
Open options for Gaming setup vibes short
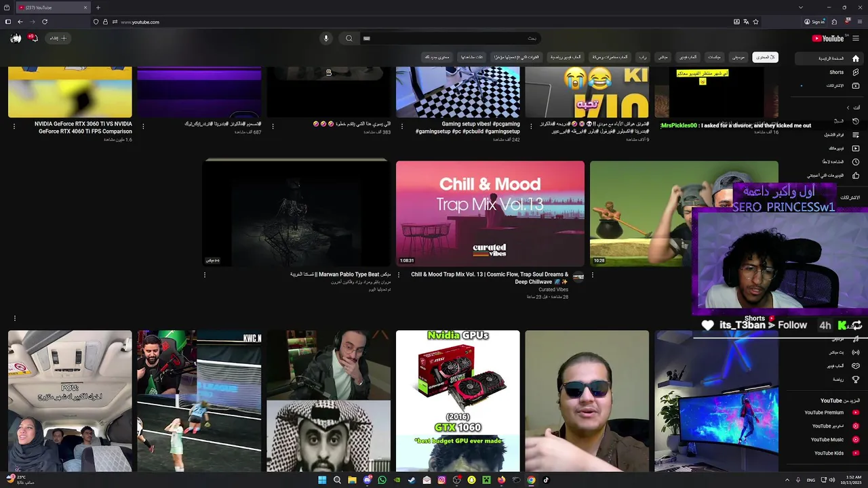tap(401, 126)
